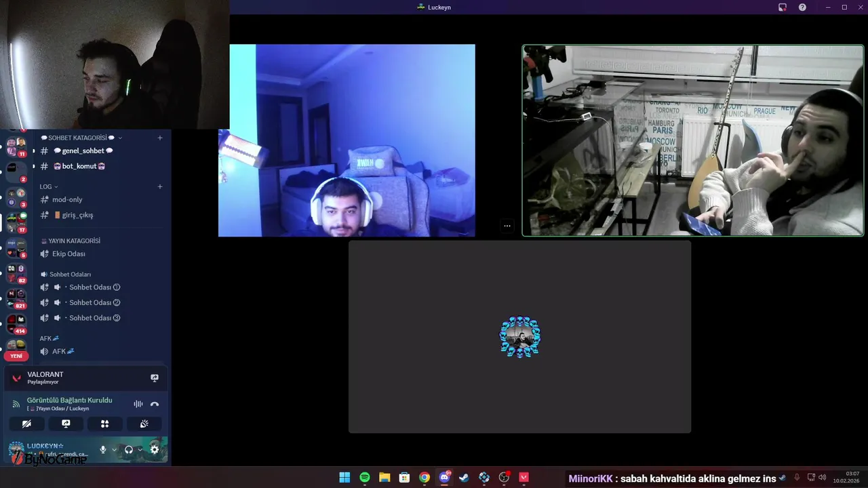868x488 pixels.
Task: Click the VALORANT activity label
Action: [x=45, y=374]
